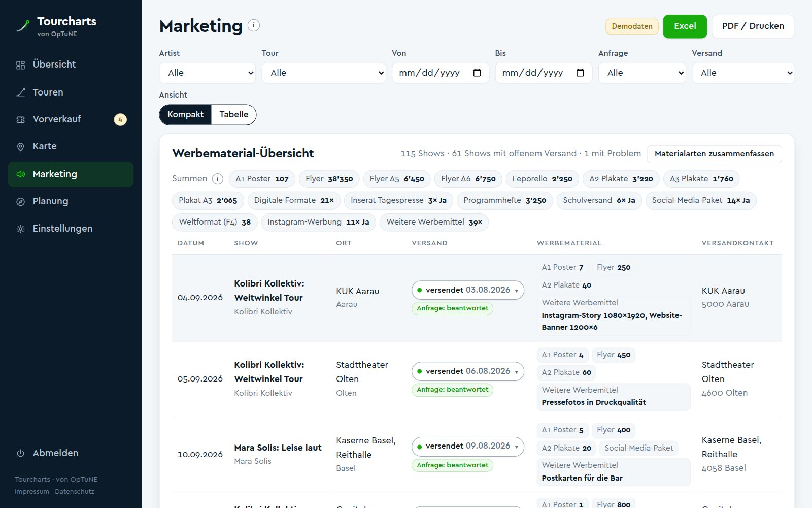Open the Tour filter dropdown
The height and width of the screenshot is (508, 812).
(324, 73)
